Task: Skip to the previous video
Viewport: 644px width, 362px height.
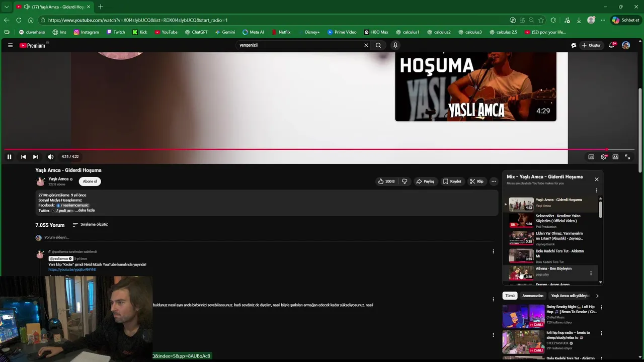Action: (23, 157)
